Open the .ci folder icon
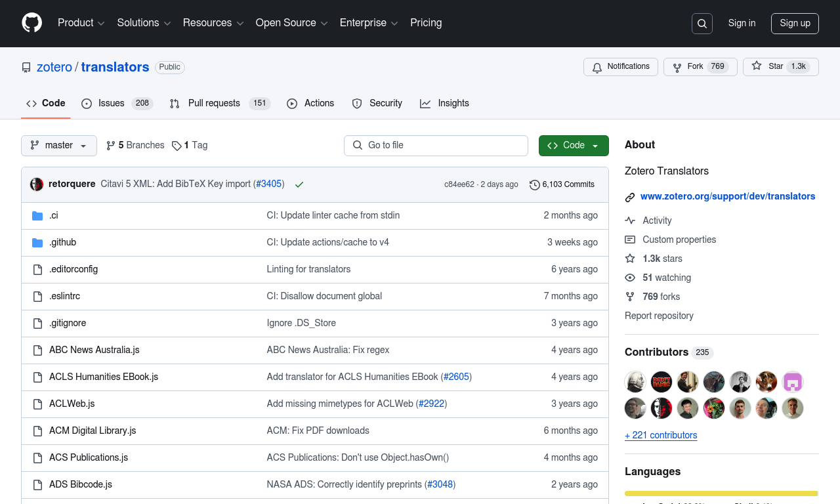The width and height of the screenshot is (840, 504). pyautogui.click(x=37, y=215)
